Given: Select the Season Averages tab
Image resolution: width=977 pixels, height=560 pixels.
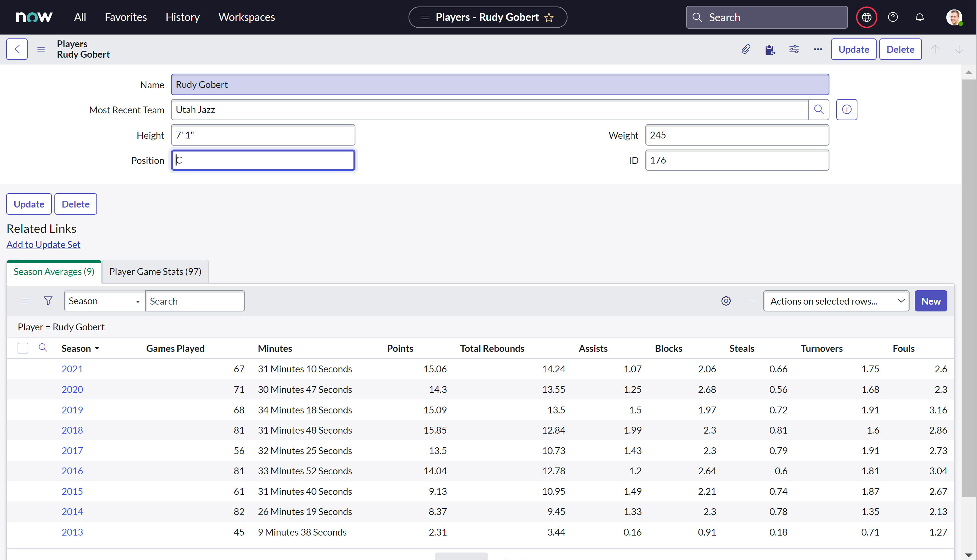Looking at the screenshot, I should point(54,272).
